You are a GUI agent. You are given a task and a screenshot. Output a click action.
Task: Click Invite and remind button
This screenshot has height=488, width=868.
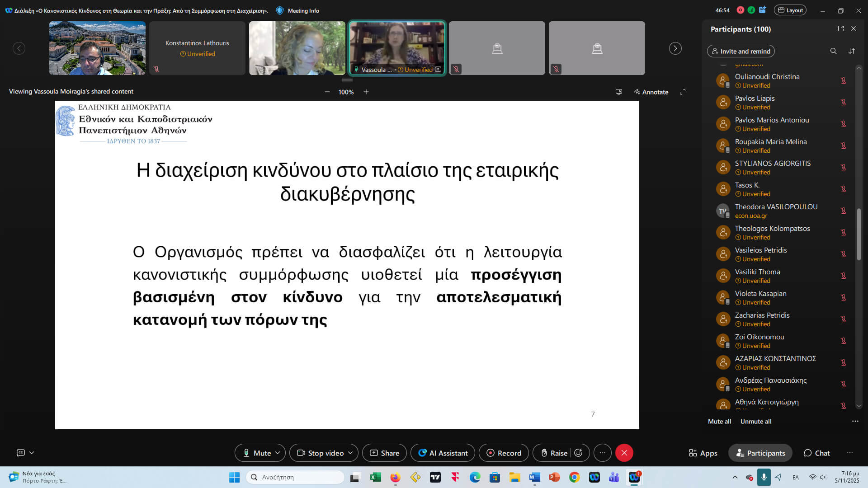point(741,51)
